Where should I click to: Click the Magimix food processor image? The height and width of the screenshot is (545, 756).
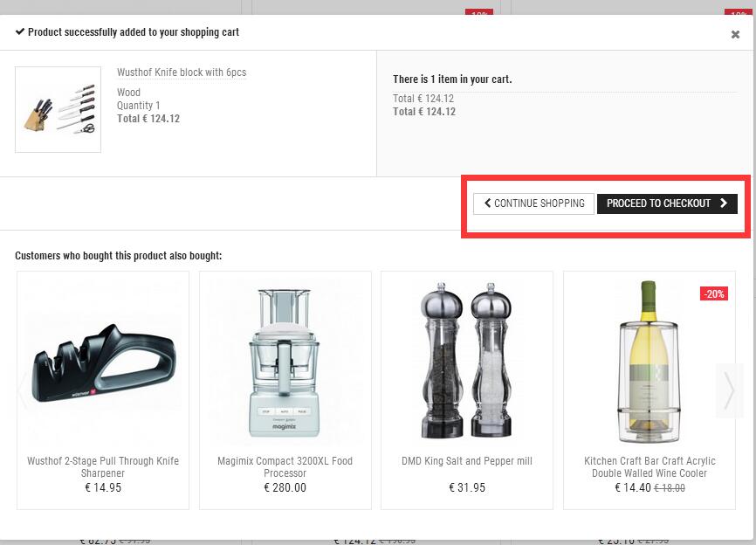(285, 362)
